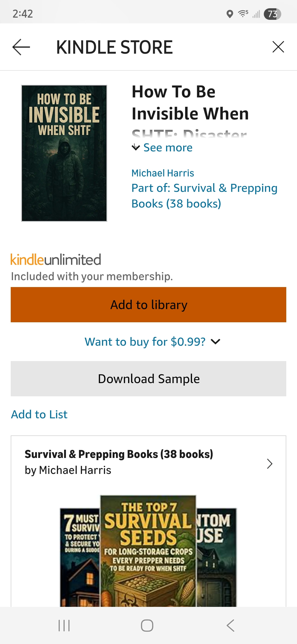The image size is (297, 644).
Task: Tap the Download Sample button
Action: 148,379
